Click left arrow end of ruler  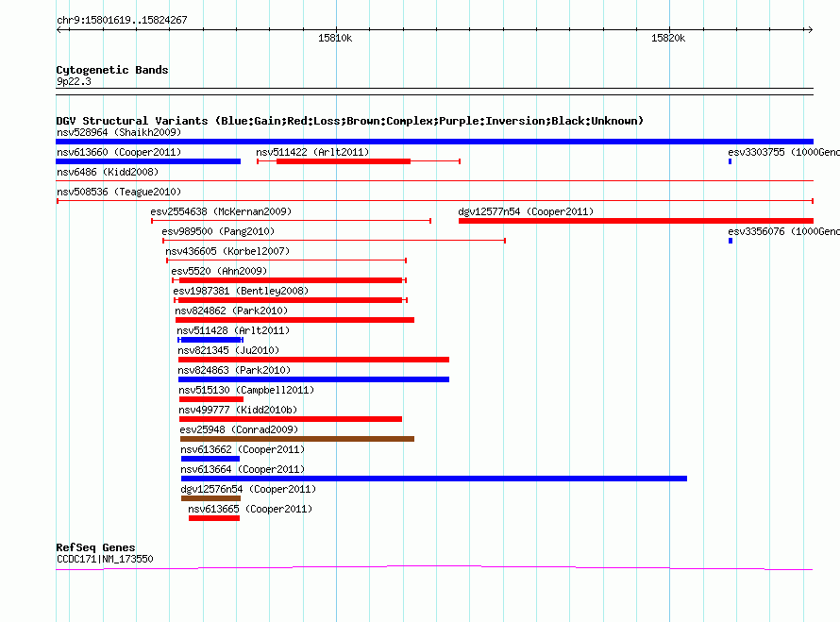(x=59, y=30)
